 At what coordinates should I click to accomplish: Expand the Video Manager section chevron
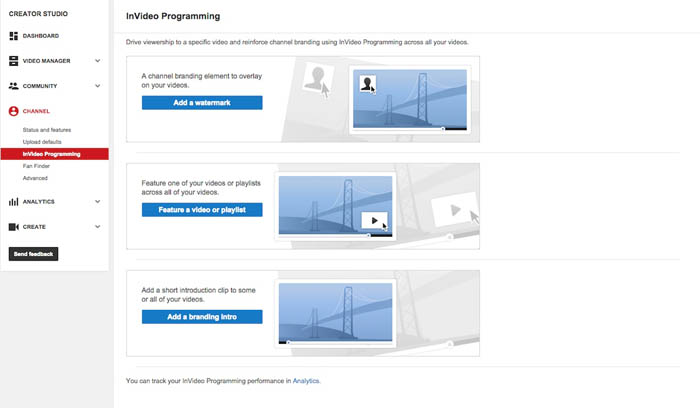[97, 61]
